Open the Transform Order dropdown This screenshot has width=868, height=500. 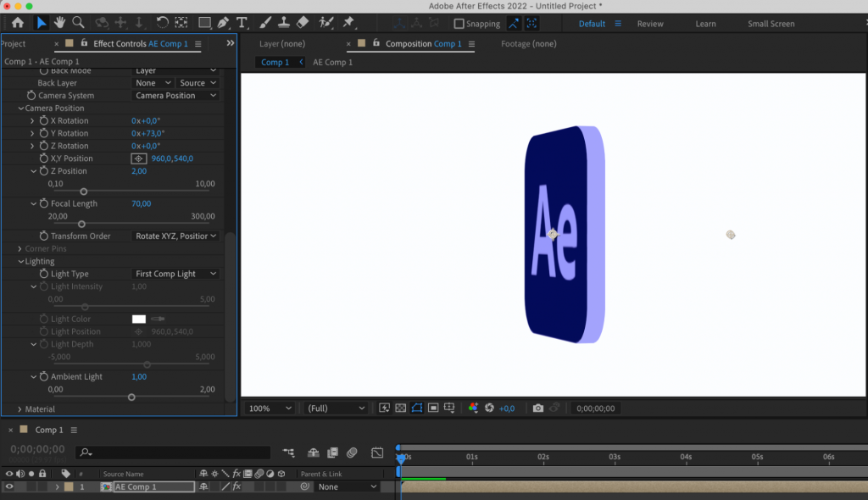click(x=175, y=236)
